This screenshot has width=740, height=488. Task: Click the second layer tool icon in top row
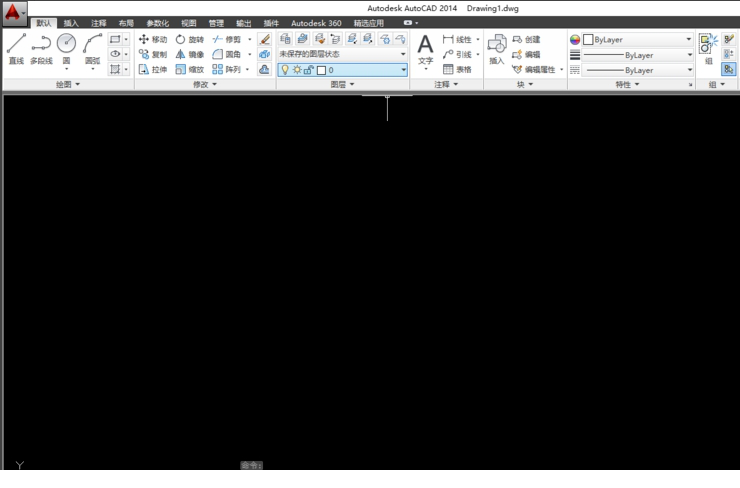[303, 39]
